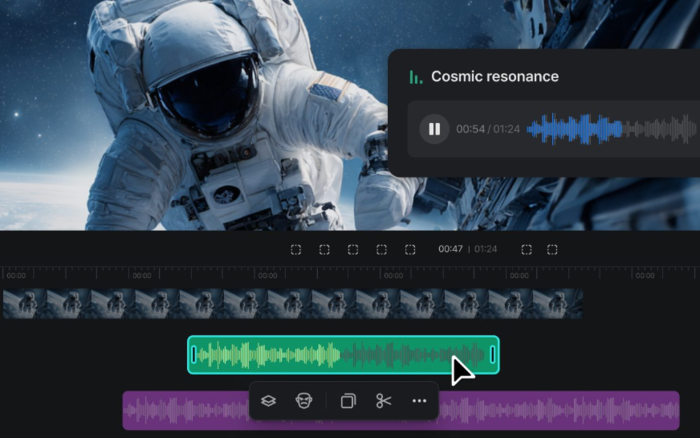This screenshot has width=700, height=438.
Task: Click the last dashed-square icon in timeline toolbar
Action: [552, 250]
